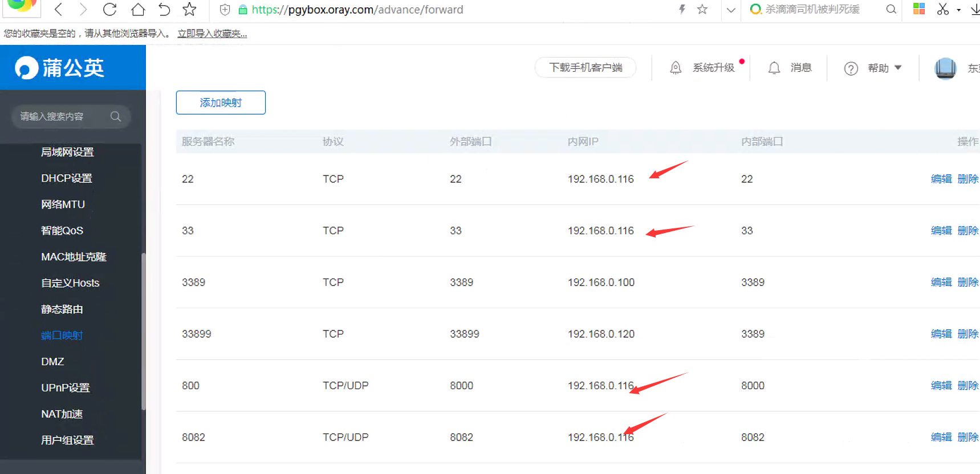Viewport: 980px width, 474px height.
Task: Reload the page with refresh icon
Action: [x=109, y=9]
